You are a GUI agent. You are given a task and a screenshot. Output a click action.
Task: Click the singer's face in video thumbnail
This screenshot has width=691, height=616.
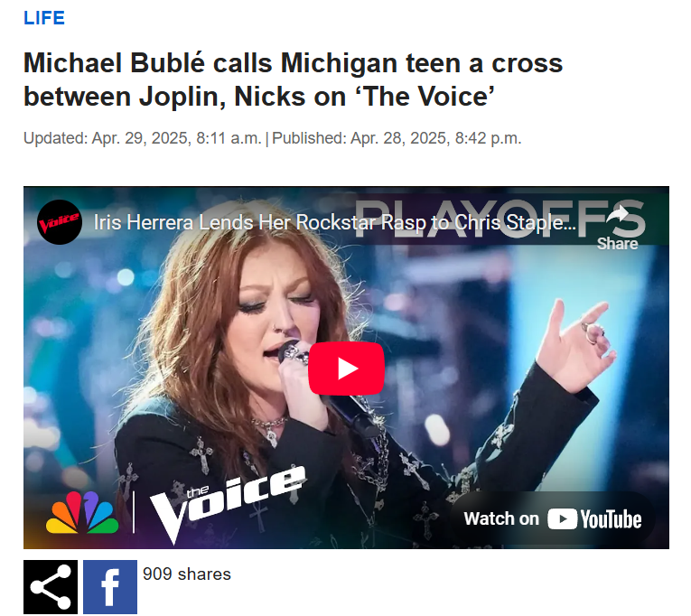pos(273,308)
